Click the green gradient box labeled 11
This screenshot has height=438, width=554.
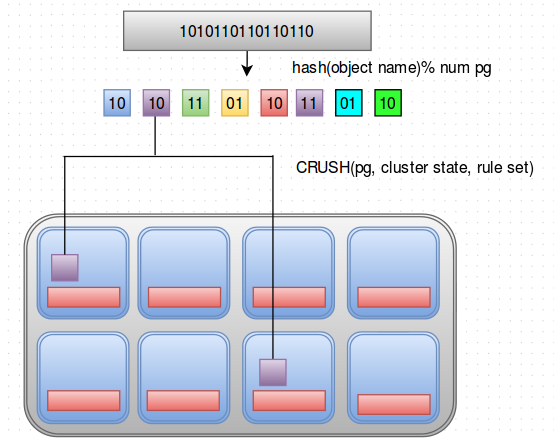click(x=195, y=103)
